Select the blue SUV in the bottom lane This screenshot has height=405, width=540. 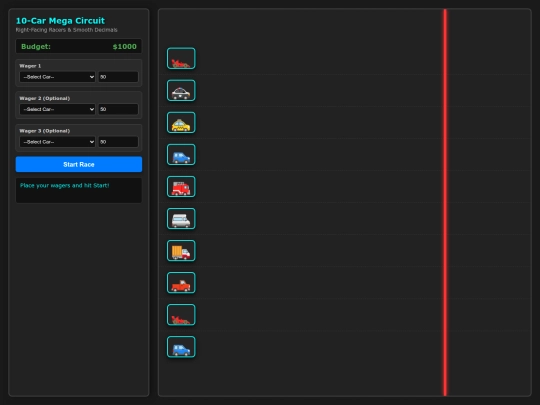click(x=181, y=347)
